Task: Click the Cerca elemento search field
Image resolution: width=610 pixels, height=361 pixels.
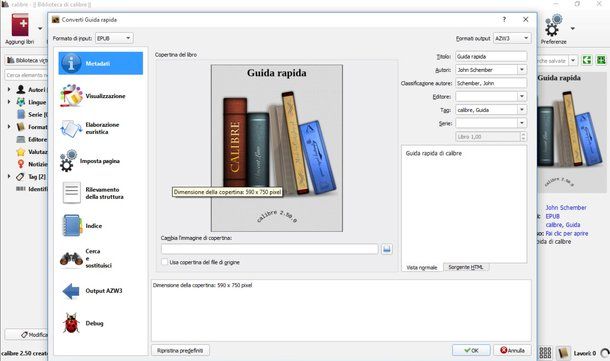Action: click(x=26, y=75)
